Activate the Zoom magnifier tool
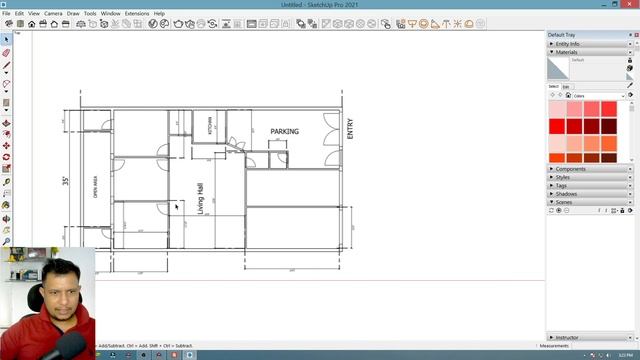640x360 pixels. pos(6,242)
